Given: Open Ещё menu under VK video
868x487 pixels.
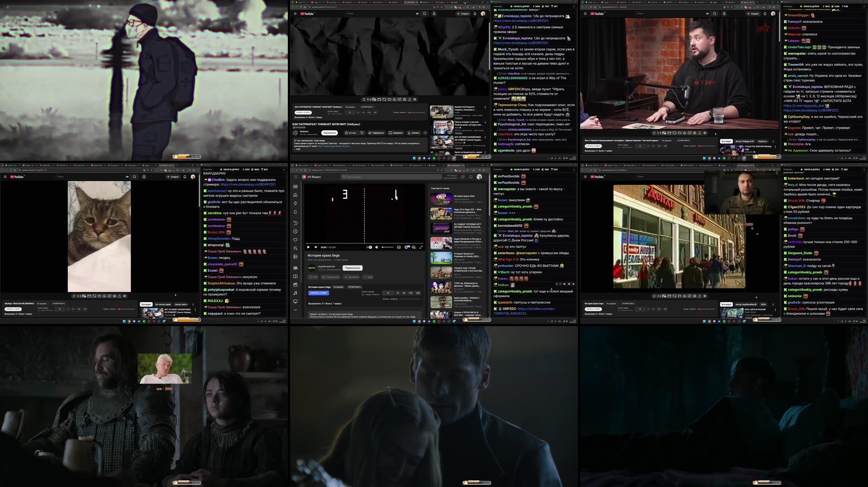Looking at the screenshot, I should [368, 277].
